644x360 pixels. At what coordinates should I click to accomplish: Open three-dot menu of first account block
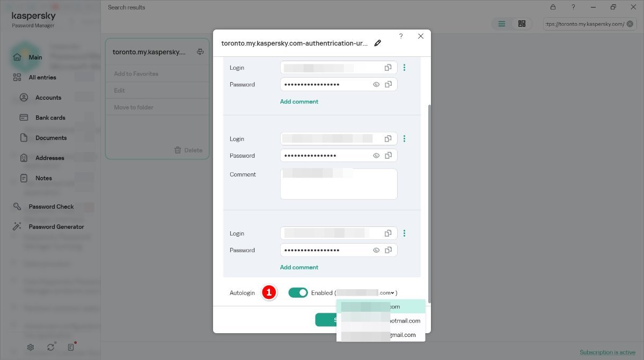click(404, 68)
